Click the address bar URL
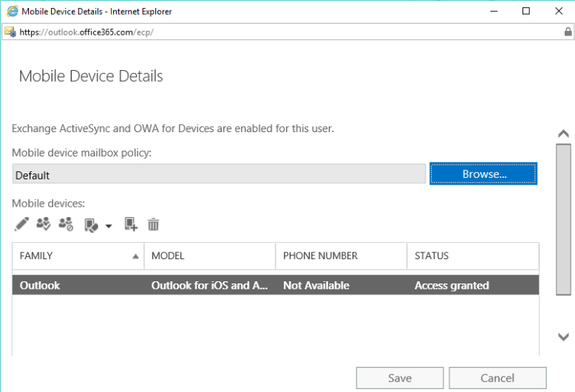Image resolution: width=575 pixels, height=392 pixels. [x=86, y=32]
